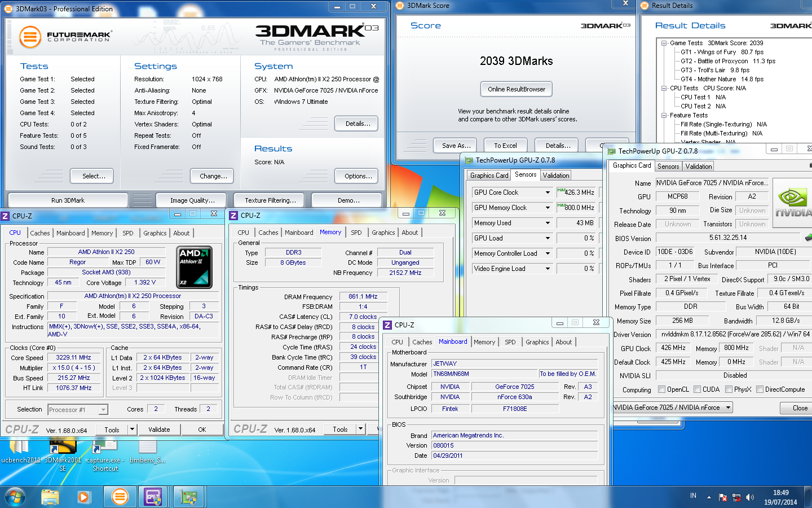
Task: Open the GPU Core Clock sensor dropdown
Action: tap(547, 192)
